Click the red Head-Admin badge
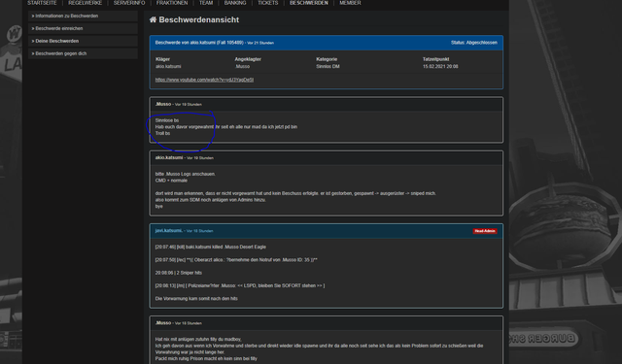The width and height of the screenshot is (622, 364). (485, 231)
